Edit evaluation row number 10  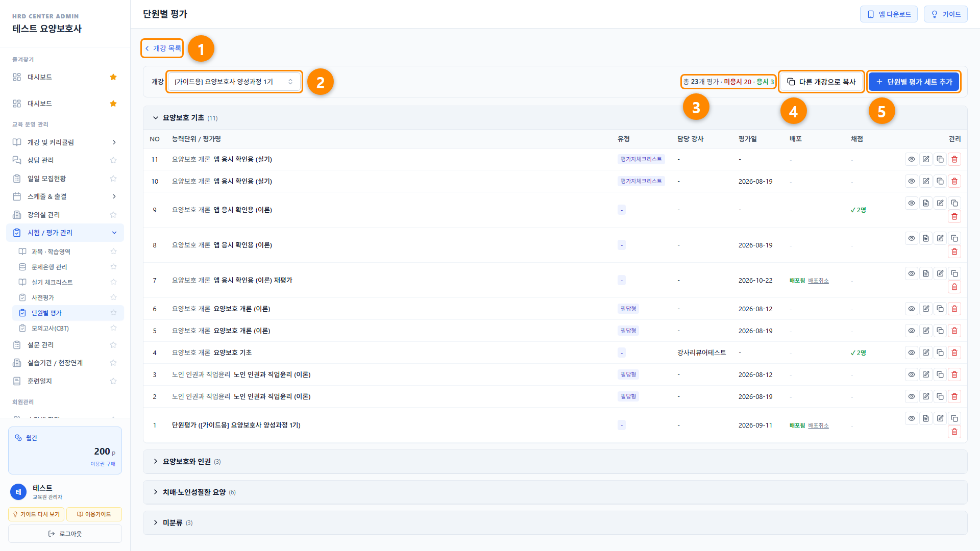point(925,181)
